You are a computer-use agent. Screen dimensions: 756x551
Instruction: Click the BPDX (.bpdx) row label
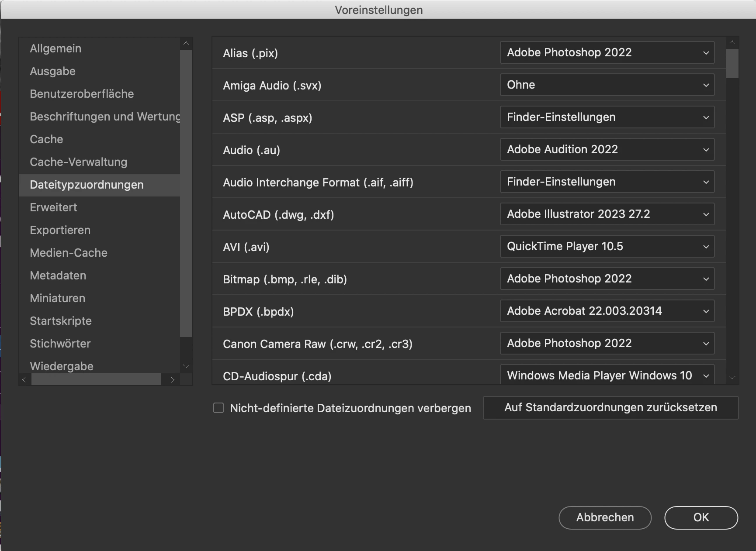(x=258, y=312)
